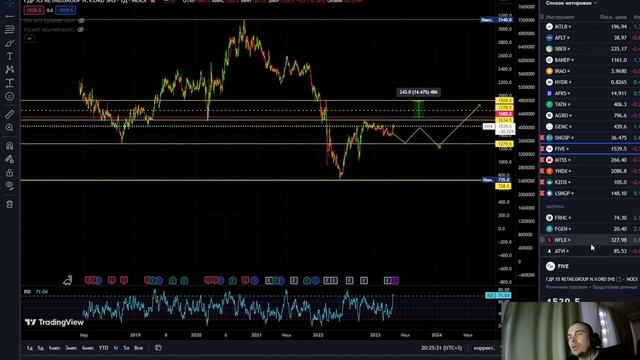This screenshot has height=360, width=640.
Task: Select the trend line drawing tool
Action: [9, 17]
